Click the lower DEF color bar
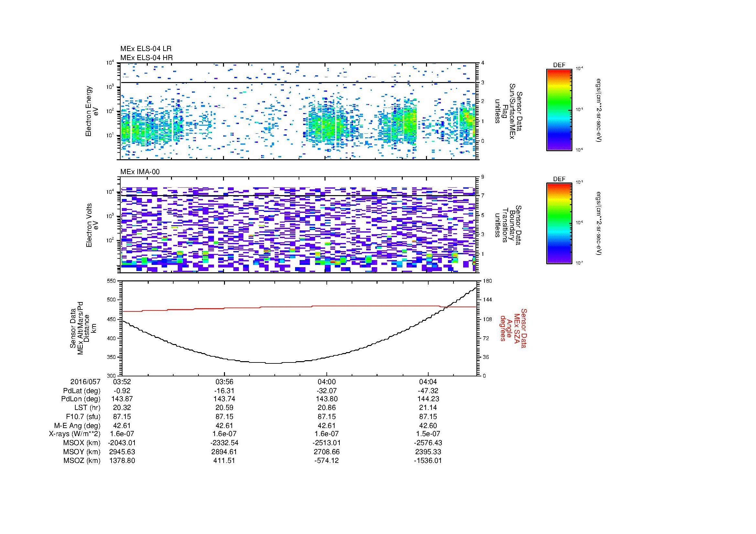Screen dimensions: 756x534 (x=559, y=224)
